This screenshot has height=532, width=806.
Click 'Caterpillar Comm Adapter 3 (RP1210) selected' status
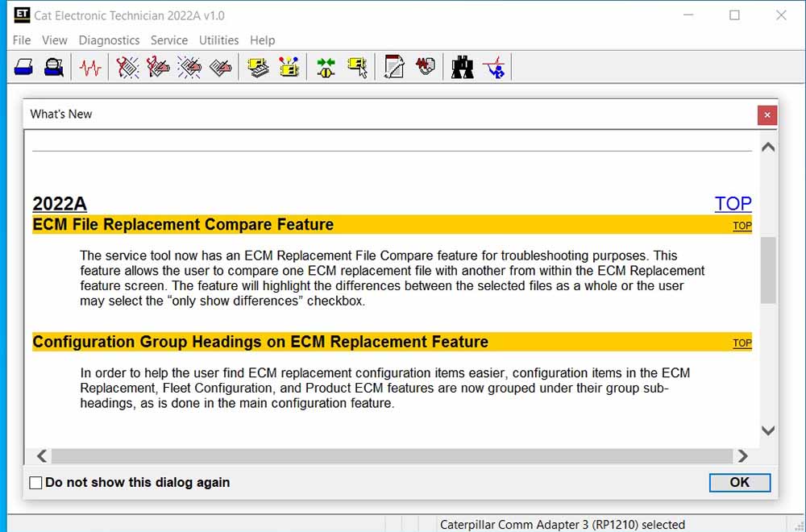563,525
